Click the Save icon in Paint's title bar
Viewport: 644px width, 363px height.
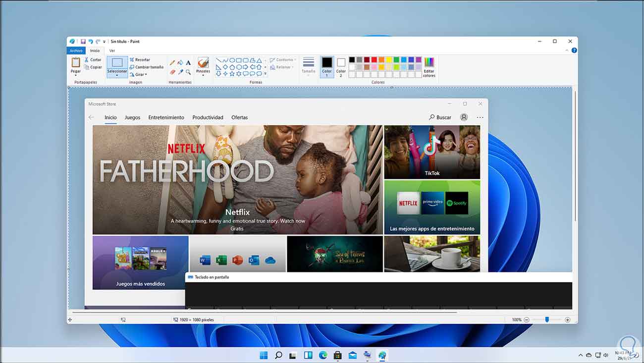83,42
